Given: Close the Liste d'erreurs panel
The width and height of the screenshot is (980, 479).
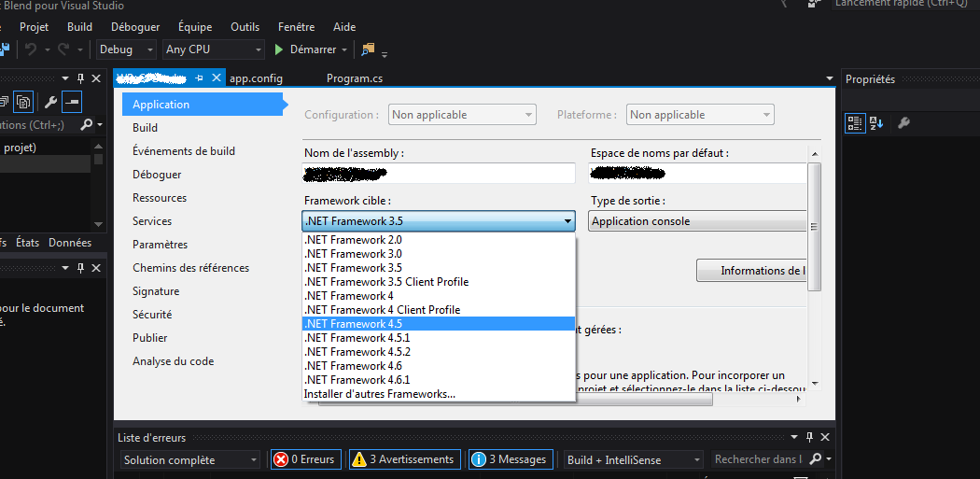Looking at the screenshot, I should (x=825, y=437).
